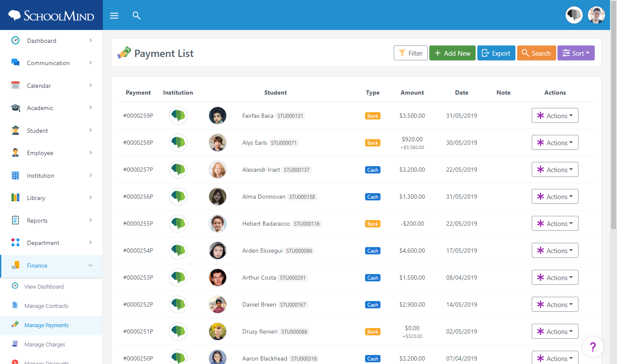Open Actions dropdown for Alys Earls

click(555, 143)
